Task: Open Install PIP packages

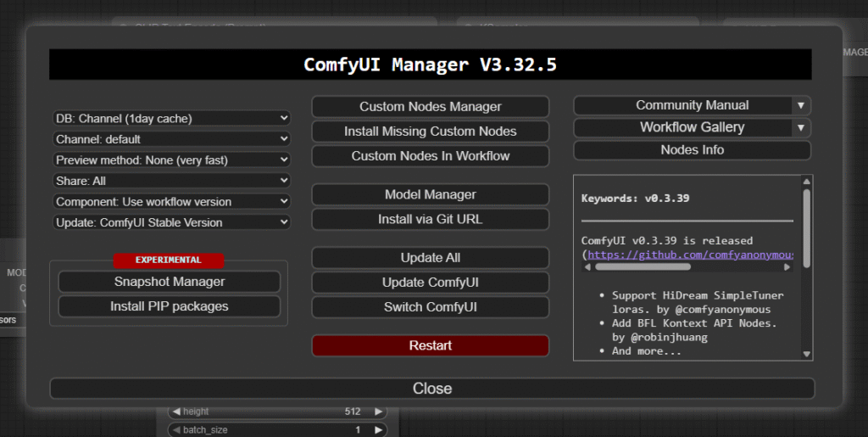Action: pyautogui.click(x=170, y=306)
